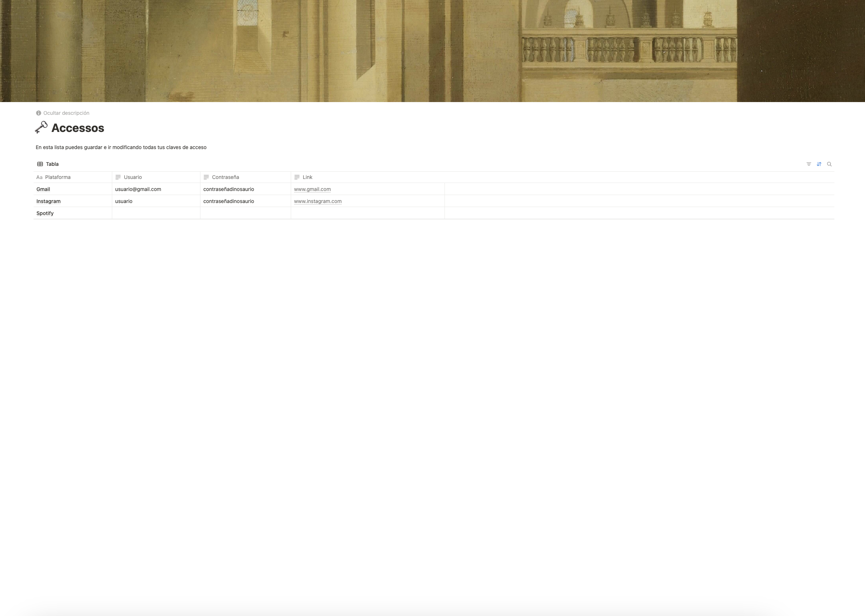Click the filter icon above the table
Screen dimensions: 865x616
coord(809,164)
